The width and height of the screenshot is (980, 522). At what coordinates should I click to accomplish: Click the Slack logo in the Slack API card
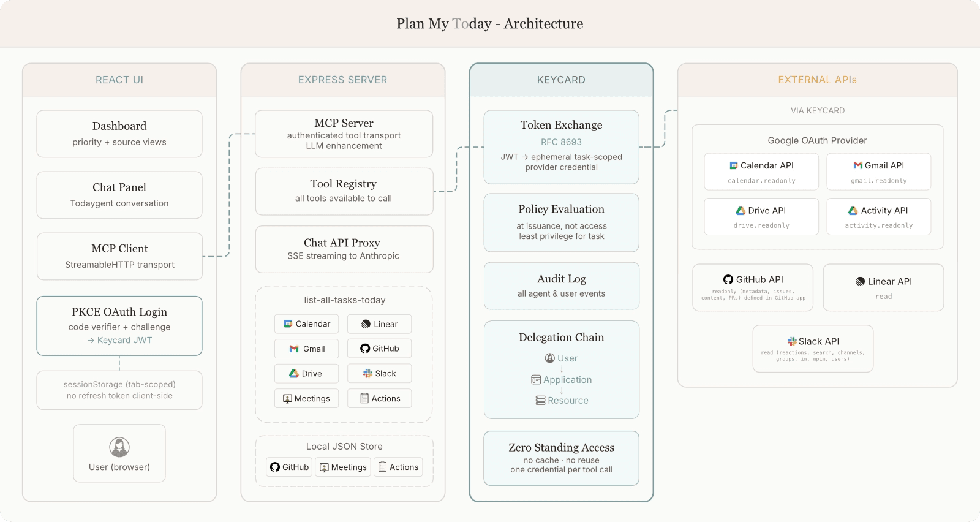792,341
